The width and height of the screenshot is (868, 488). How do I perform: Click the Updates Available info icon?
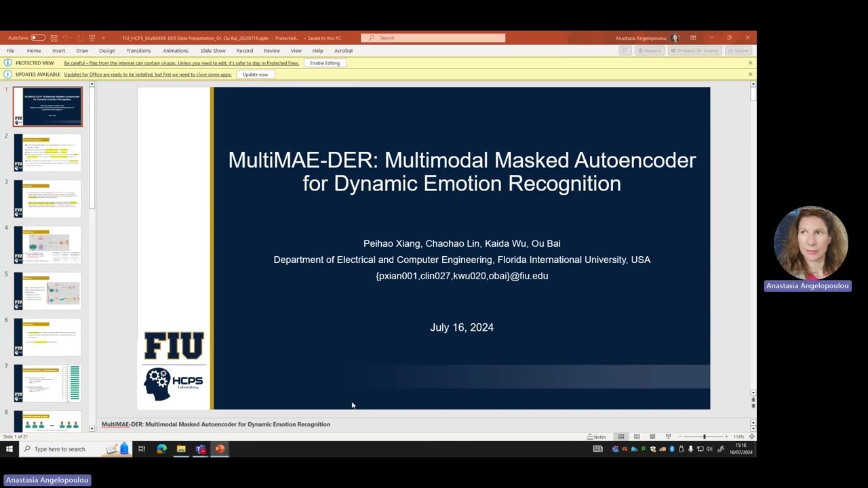[x=7, y=75]
